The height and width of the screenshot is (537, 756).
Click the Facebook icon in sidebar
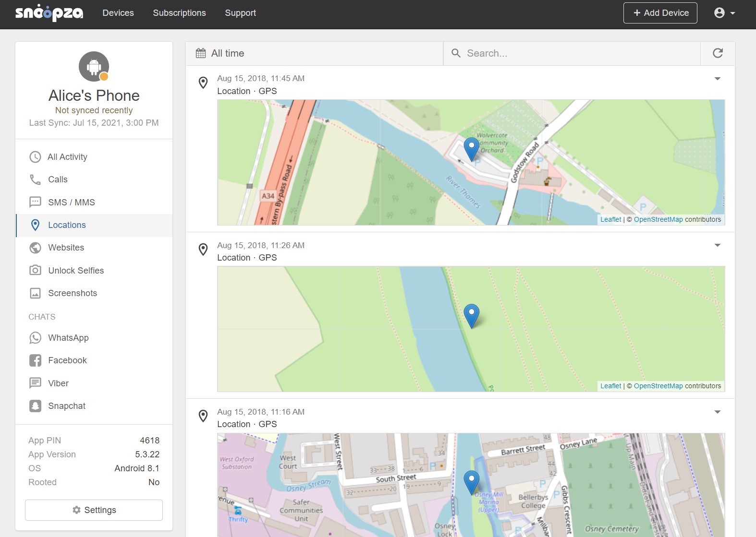pos(35,360)
